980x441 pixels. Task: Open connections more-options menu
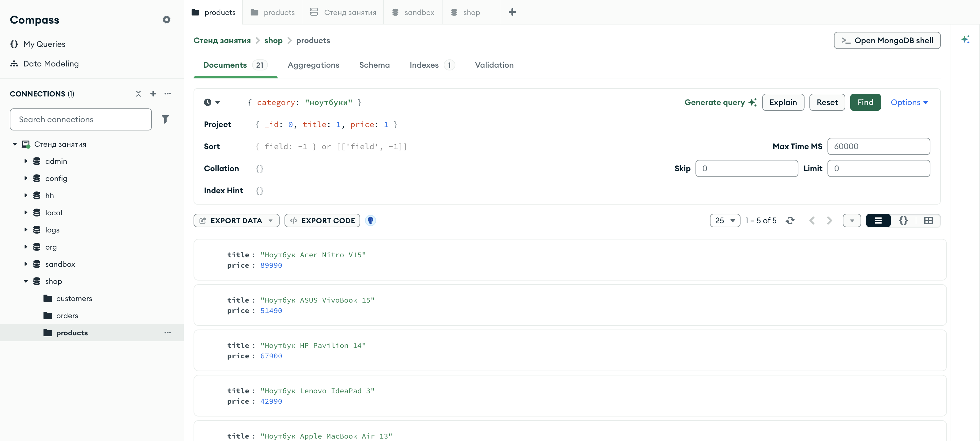(168, 94)
